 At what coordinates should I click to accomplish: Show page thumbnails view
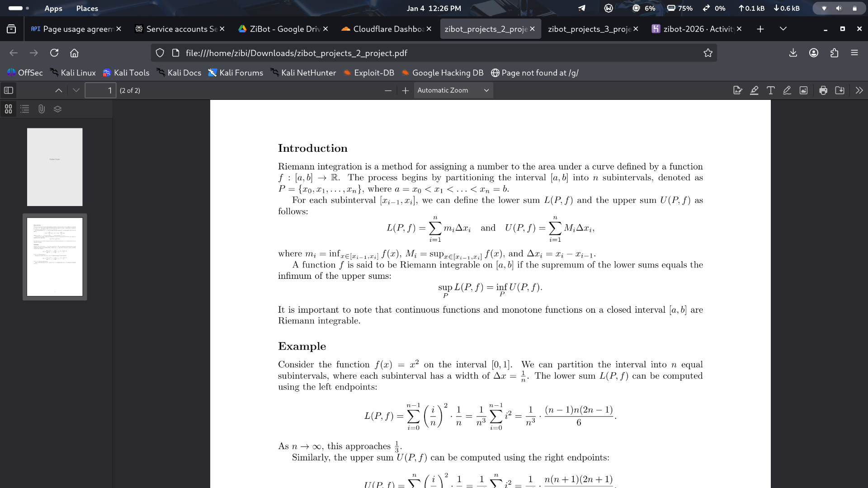[8, 109]
